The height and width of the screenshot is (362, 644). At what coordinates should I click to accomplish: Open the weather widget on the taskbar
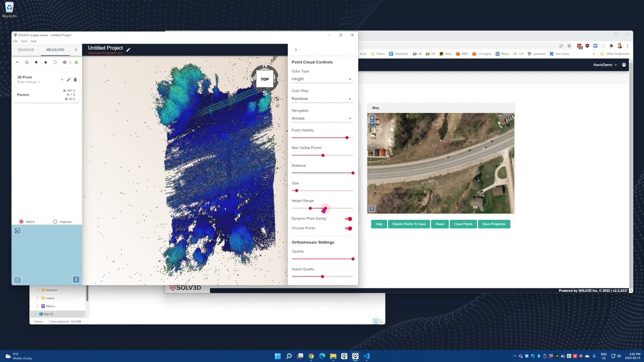[18, 356]
